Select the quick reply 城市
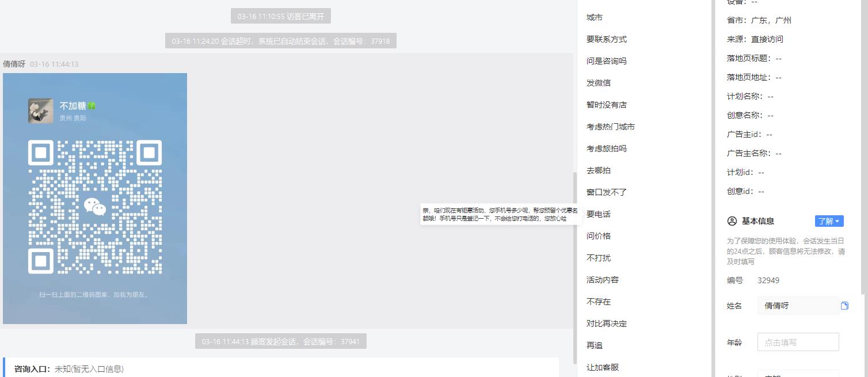Viewport: 868px width, 377px height. [x=595, y=17]
